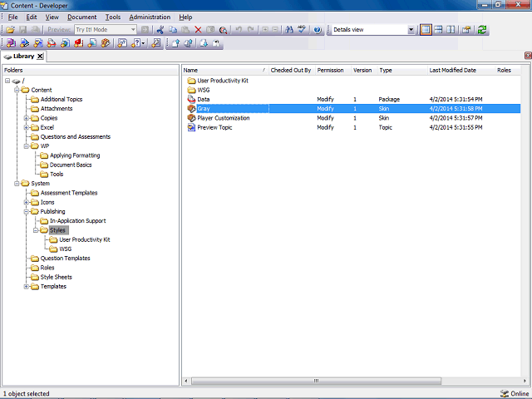
Task: Open the View menu
Action: (52, 17)
